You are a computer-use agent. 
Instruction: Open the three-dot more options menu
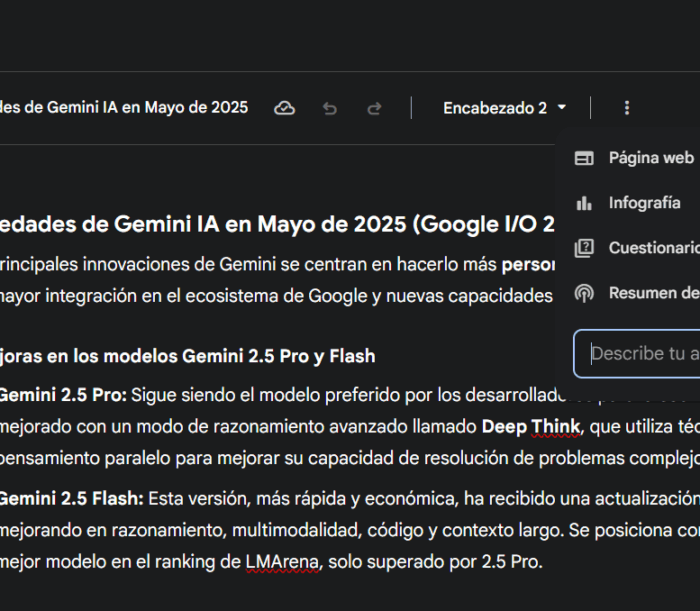click(627, 108)
